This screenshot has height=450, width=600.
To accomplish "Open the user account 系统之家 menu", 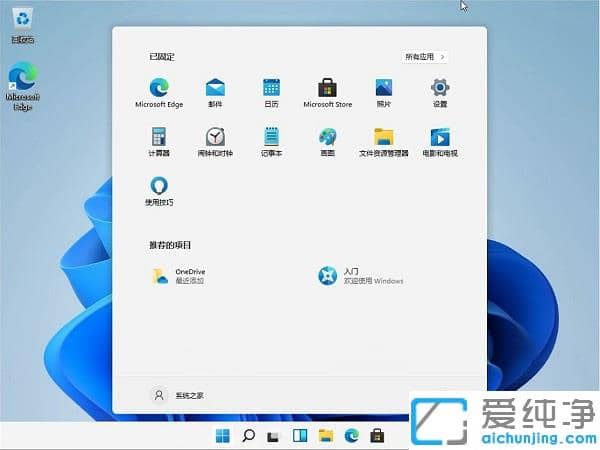I will [178, 395].
